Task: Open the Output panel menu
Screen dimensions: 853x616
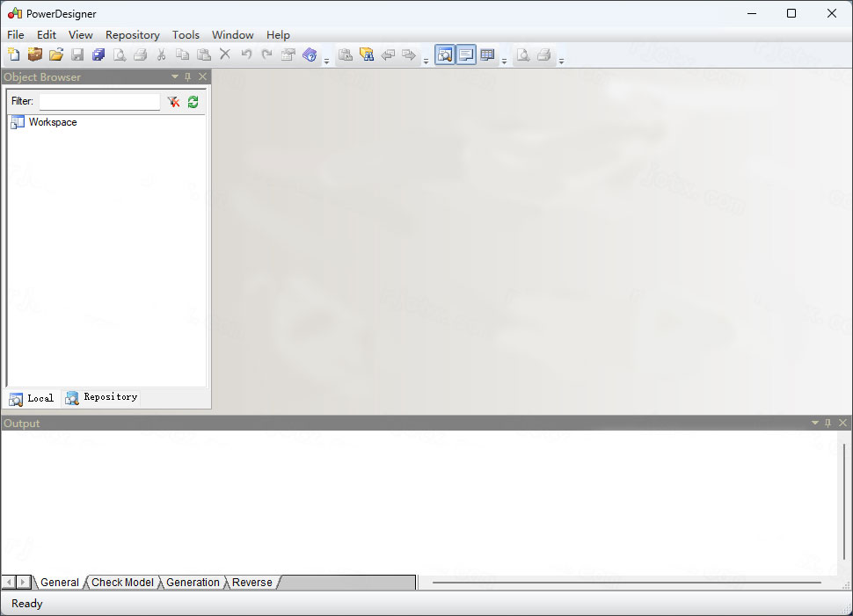Action: [x=814, y=423]
